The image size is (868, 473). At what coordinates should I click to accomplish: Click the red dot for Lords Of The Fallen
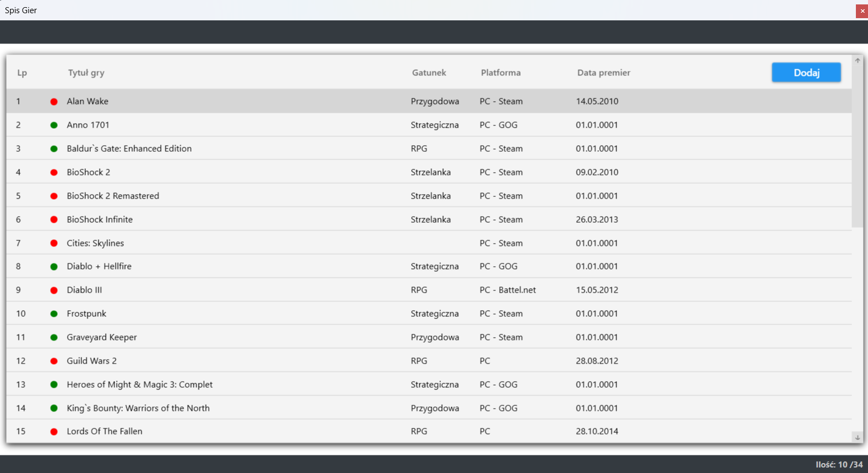[54, 432]
